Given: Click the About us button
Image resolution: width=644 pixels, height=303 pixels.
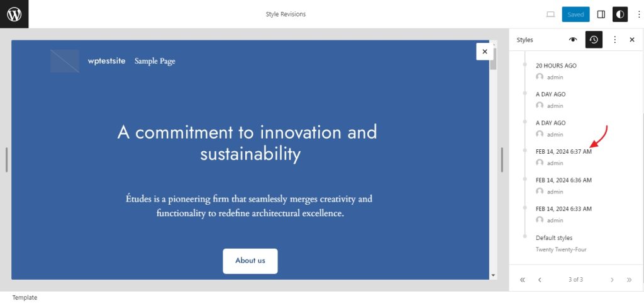Looking at the screenshot, I should (x=250, y=261).
